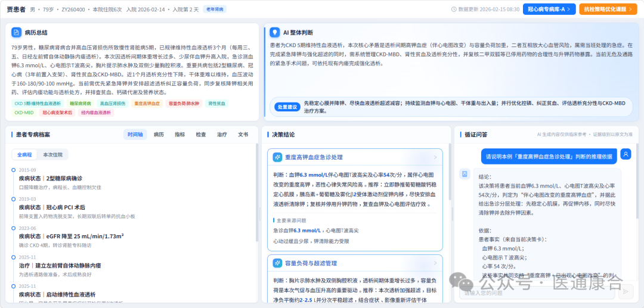
Task: Click the CKD-MBD tag
Action: coord(24,113)
